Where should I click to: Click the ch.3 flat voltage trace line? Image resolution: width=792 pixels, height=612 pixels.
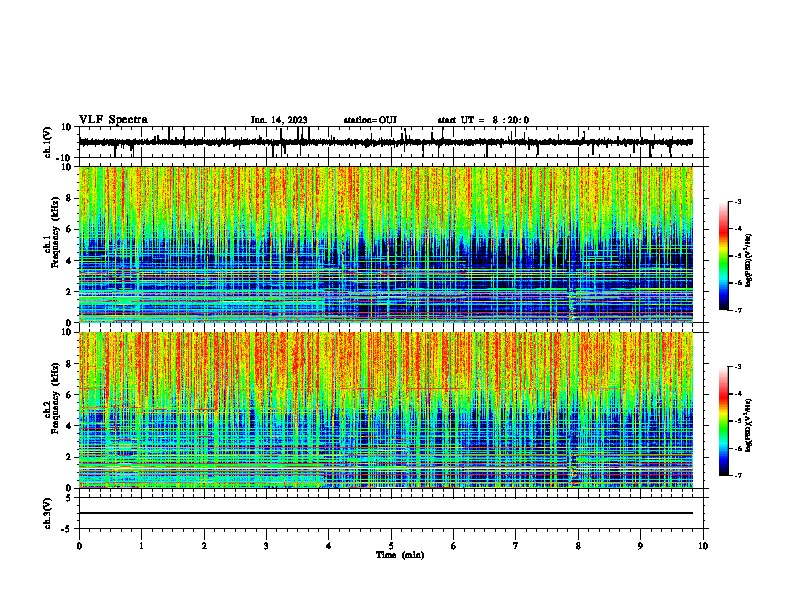386,513
